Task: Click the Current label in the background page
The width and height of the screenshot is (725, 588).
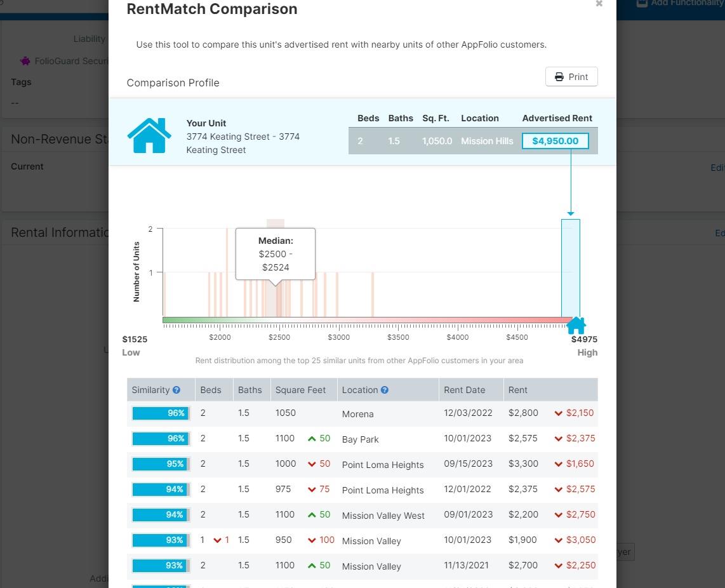Action: point(27,166)
